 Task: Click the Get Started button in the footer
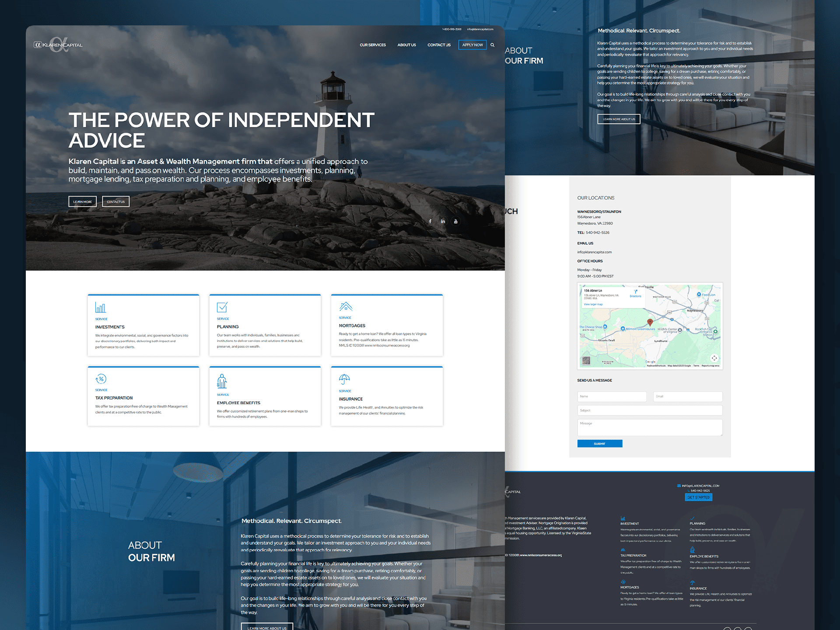point(698,497)
